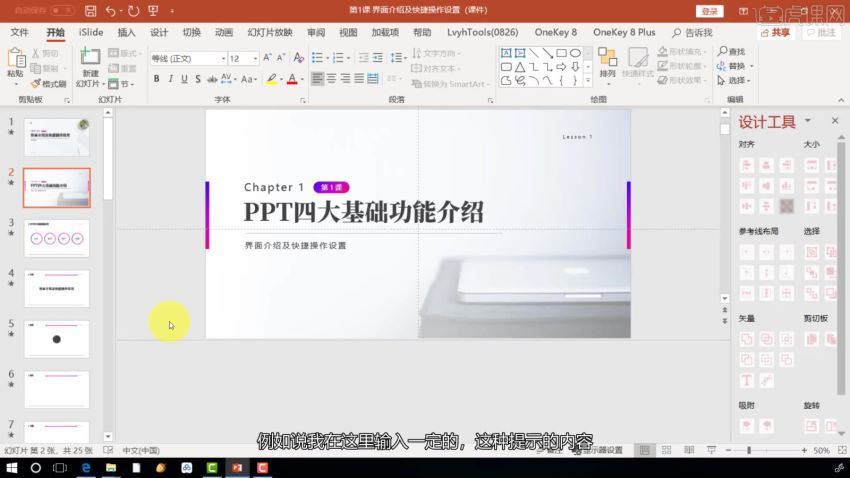Expand the font color arrow
Screen dimensions: 850x478
pyautogui.click(x=302, y=80)
